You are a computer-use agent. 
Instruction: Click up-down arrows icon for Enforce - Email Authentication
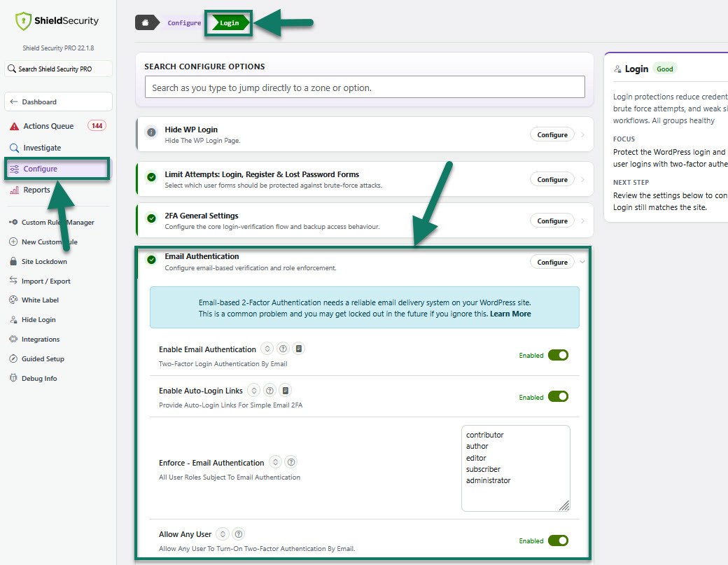point(275,462)
